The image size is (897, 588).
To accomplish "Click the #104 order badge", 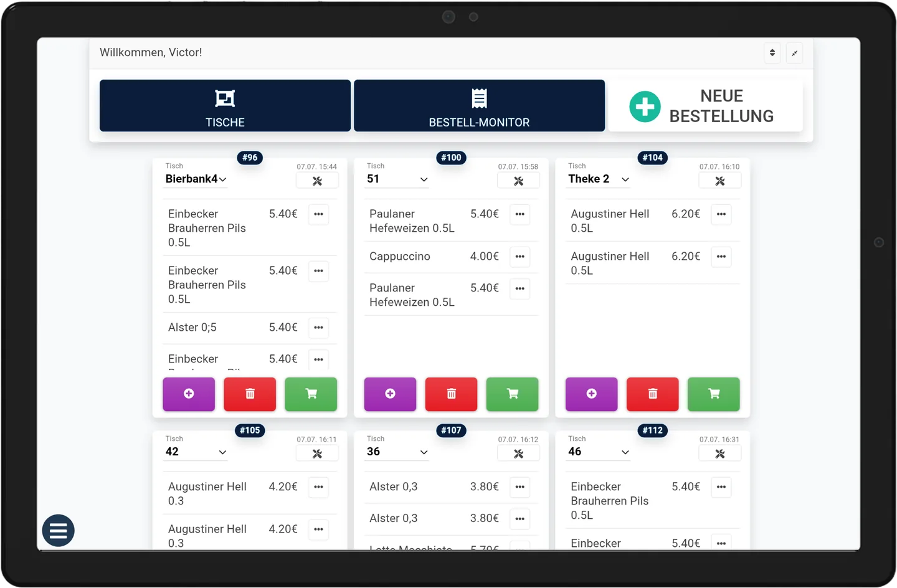I will point(652,158).
